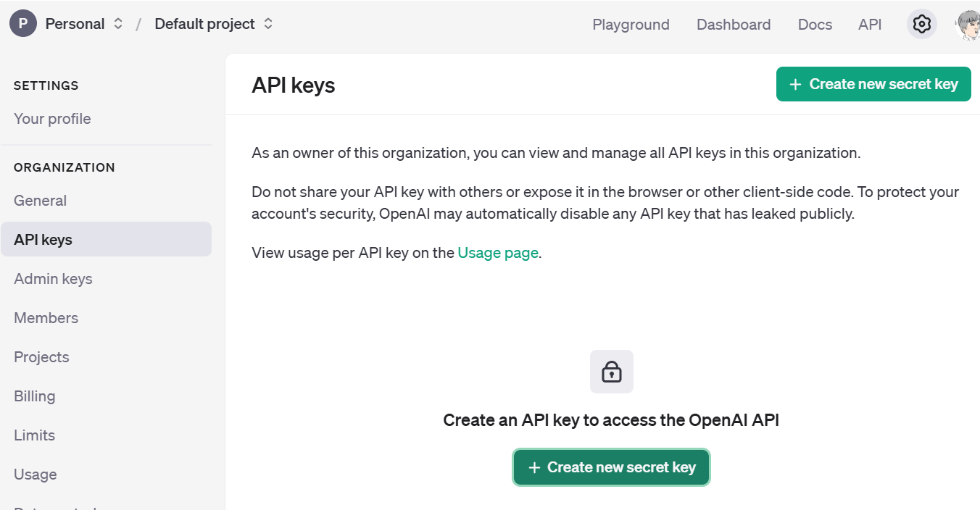This screenshot has height=510, width=980.
Task: Click the padlock icon above the heading
Action: pyautogui.click(x=612, y=372)
